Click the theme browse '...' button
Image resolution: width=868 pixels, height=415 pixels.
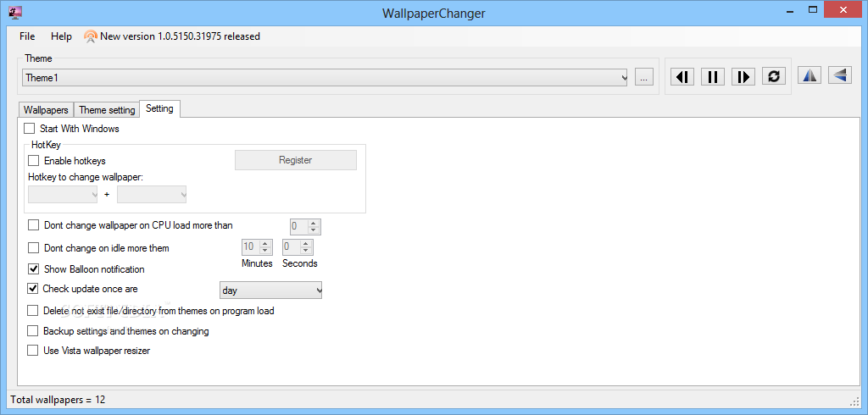(x=644, y=78)
